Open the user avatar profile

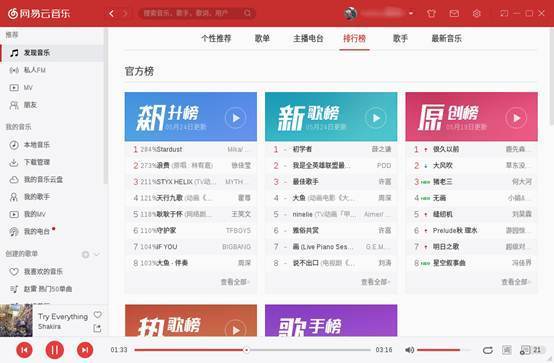click(350, 13)
